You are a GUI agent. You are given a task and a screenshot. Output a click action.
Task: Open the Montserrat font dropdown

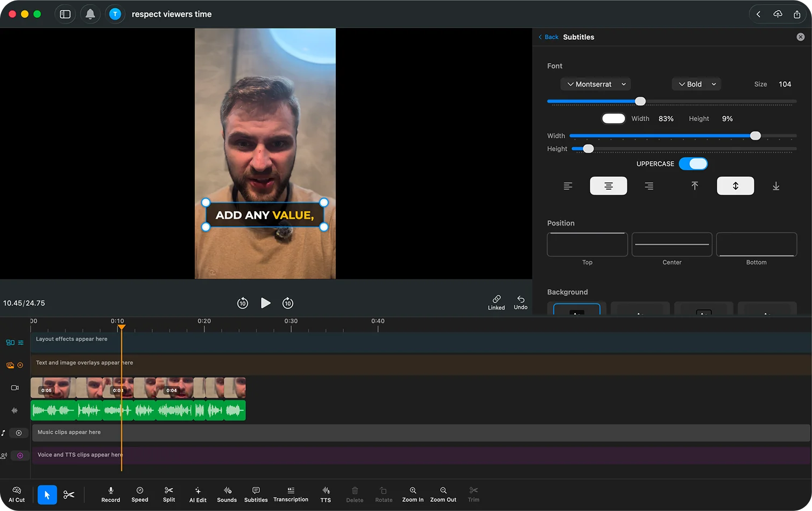click(596, 84)
